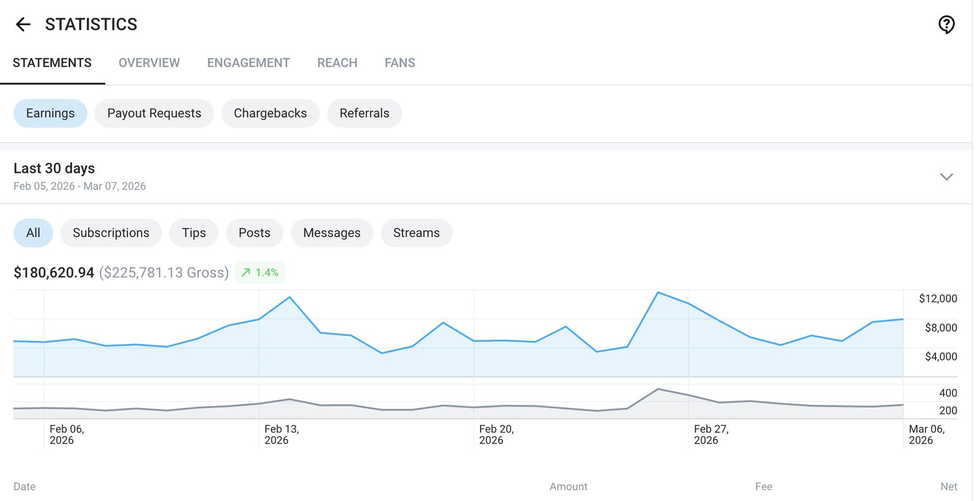Click the Feb 05, 2026 - Mar 07, 2026 range text

pyautogui.click(x=80, y=186)
